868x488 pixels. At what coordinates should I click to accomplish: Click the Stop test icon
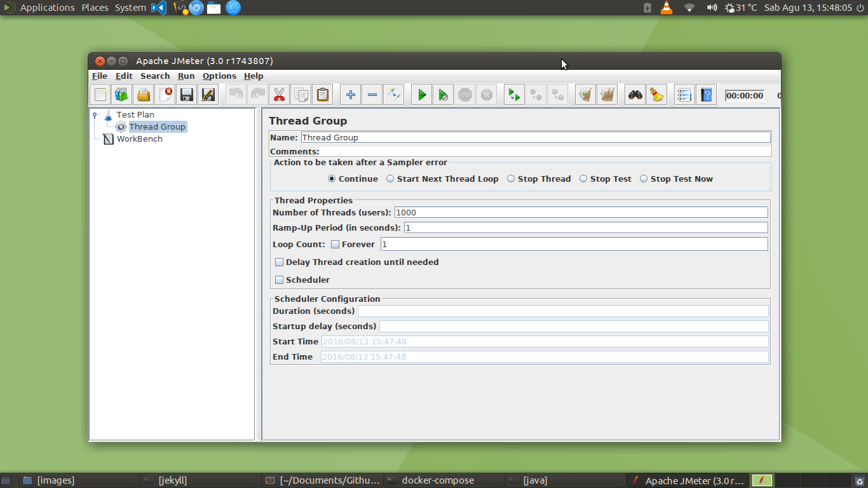pyautogui.click(x=465, y=95)
